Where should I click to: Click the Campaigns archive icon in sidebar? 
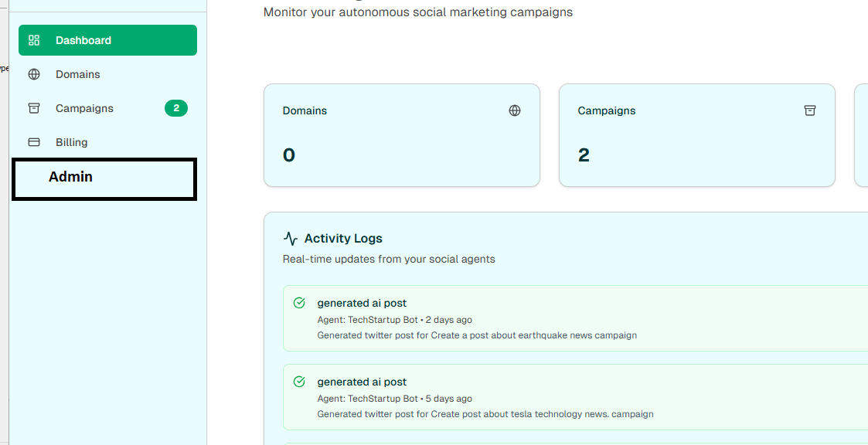pos(34,108)
